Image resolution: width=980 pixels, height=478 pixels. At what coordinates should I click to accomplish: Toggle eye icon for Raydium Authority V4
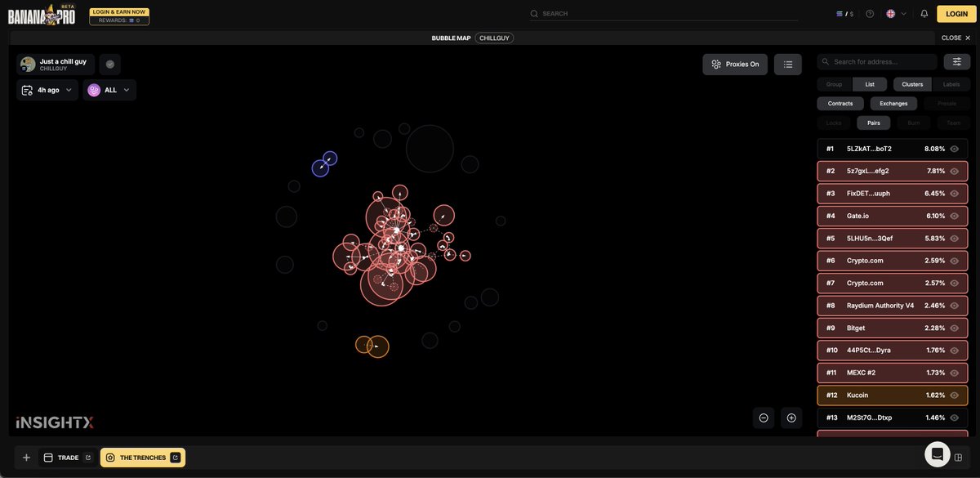[954, 306]
